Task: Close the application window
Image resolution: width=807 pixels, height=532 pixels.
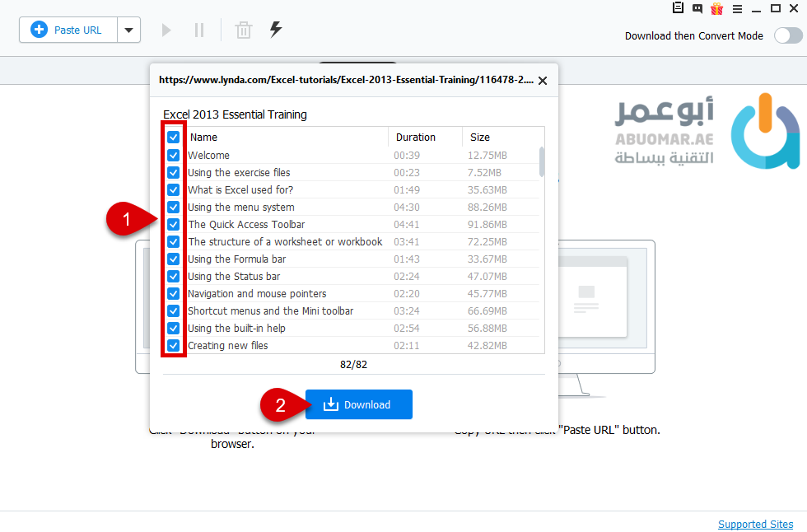Action: (794, 7)
